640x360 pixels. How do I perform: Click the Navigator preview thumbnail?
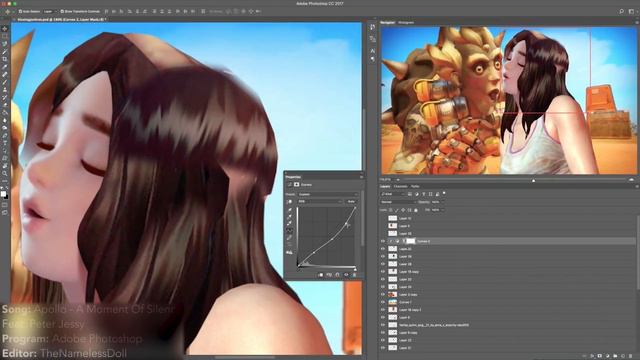point(509,100)
